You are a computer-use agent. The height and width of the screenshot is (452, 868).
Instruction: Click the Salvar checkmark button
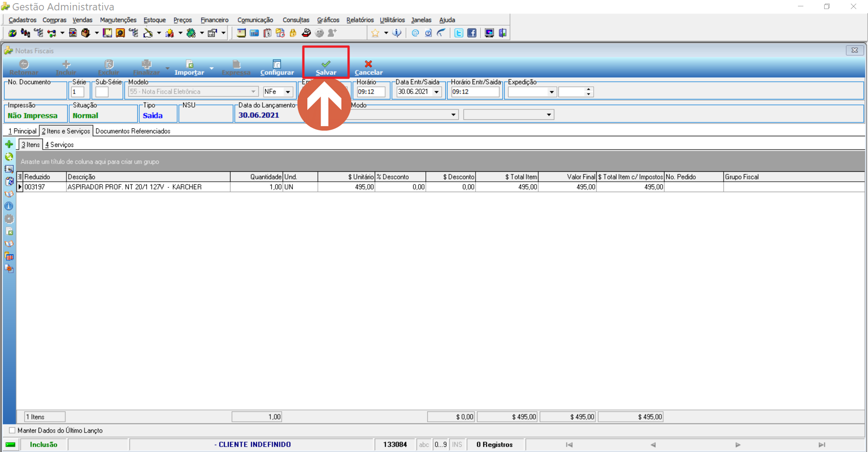[x=325, y=67]
